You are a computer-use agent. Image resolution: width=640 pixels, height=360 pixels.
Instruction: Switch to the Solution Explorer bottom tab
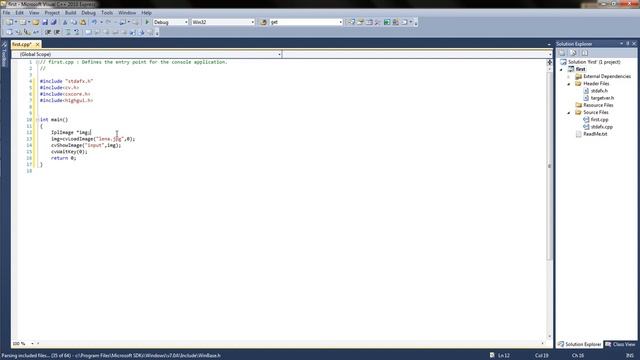tap(580, 344)
